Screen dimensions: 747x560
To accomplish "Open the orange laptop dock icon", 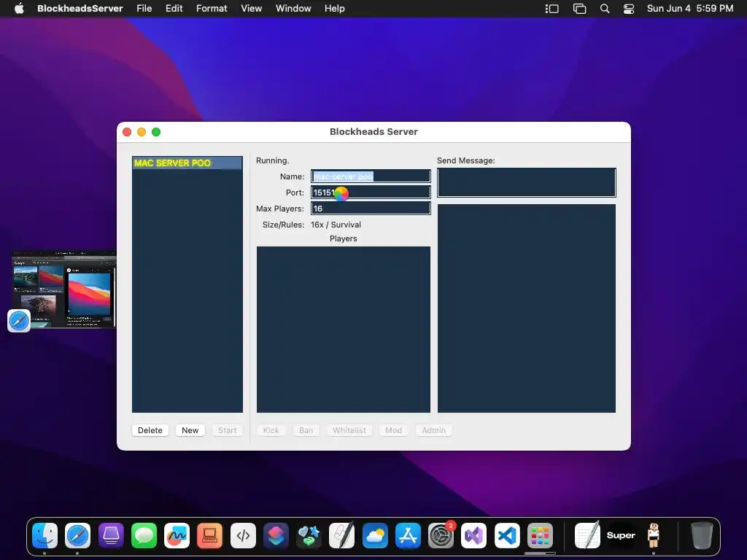I will click(209, 536).
